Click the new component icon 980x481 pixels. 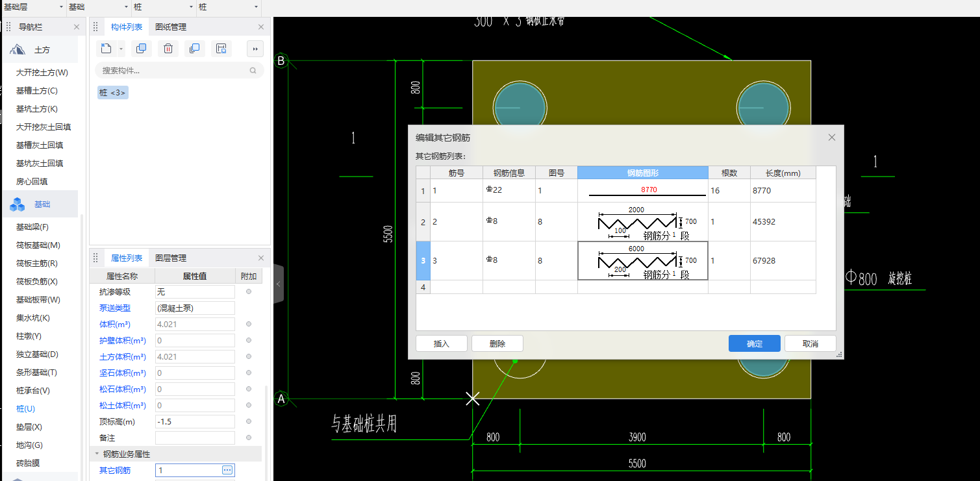pyautogui.click(x=105, y=49)
